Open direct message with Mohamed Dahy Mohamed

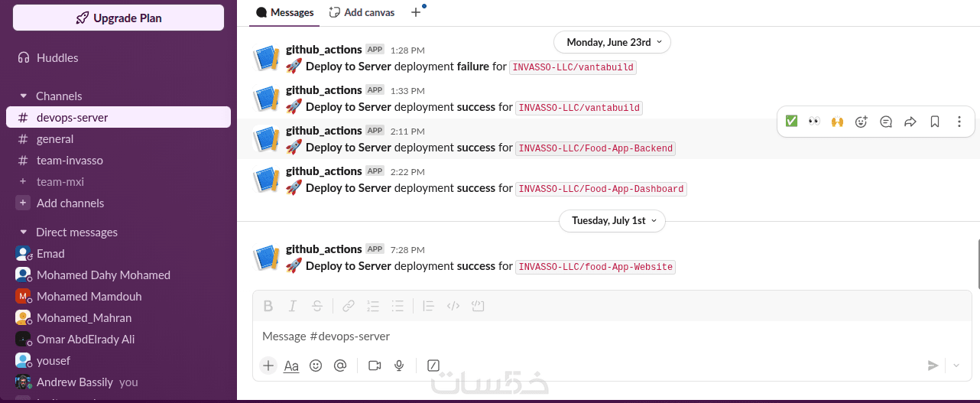pos(118,275)
